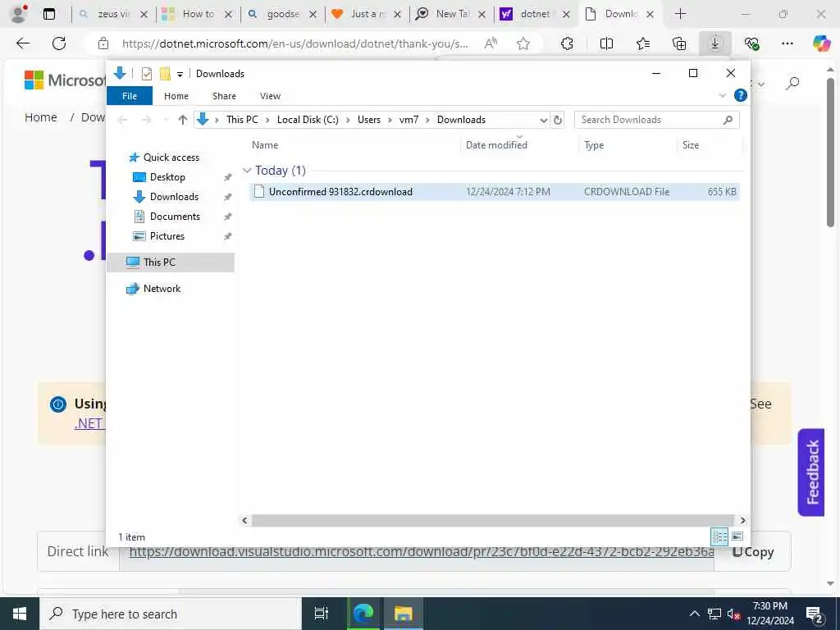
Task: Open Edge downloads toolbar icon
Action: click(x=715, y=43)
